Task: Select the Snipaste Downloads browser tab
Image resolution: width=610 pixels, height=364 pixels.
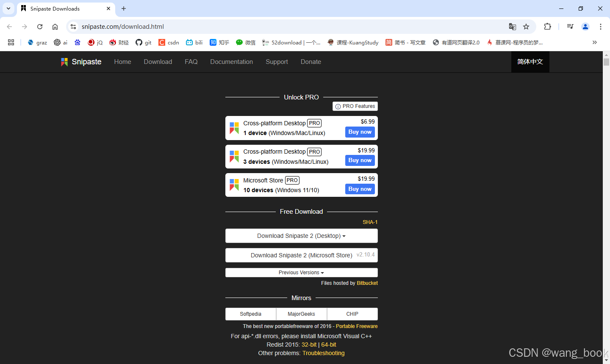Action: click(x=66, y=8)
